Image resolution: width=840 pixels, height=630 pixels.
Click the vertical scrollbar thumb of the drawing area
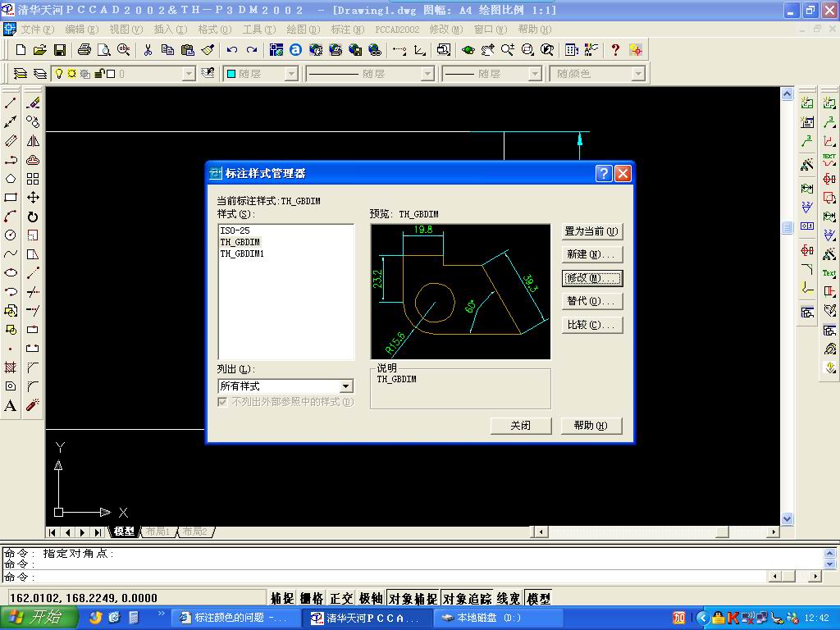click(x=787, y=227)
